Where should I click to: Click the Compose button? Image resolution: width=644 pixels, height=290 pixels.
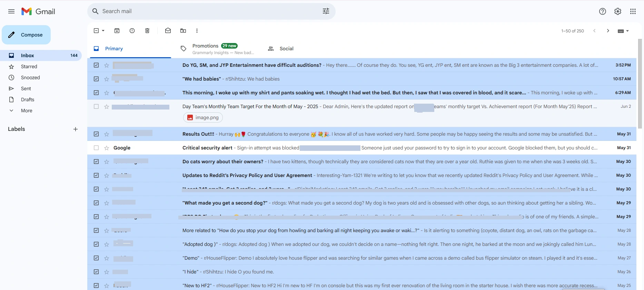tap(26, 35)
